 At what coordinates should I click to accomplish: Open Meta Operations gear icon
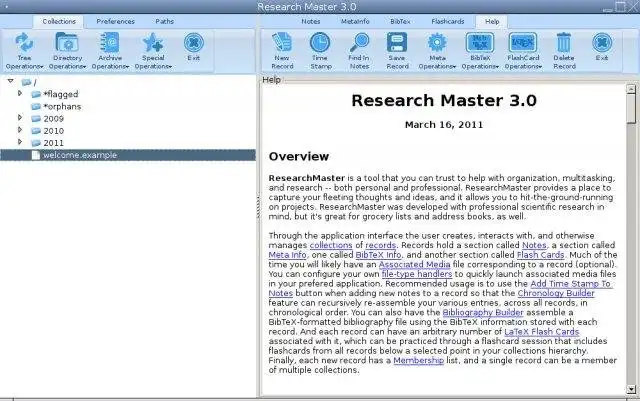pos(437,42)
